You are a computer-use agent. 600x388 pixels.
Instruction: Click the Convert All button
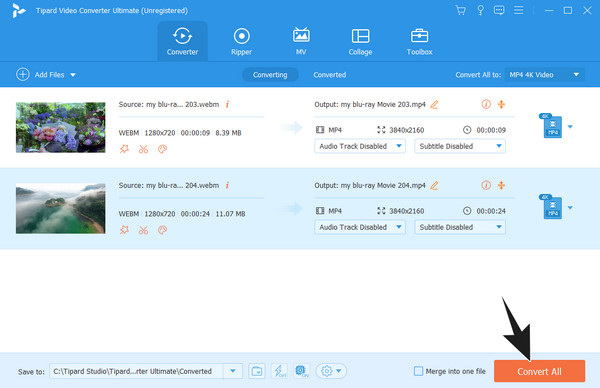pyautogui.click(x=539, y=371)
